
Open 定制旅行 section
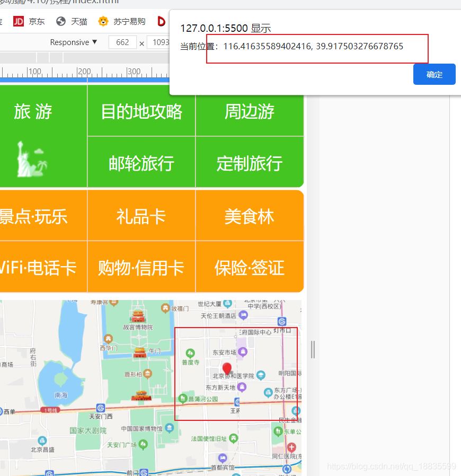click(249, 163)
